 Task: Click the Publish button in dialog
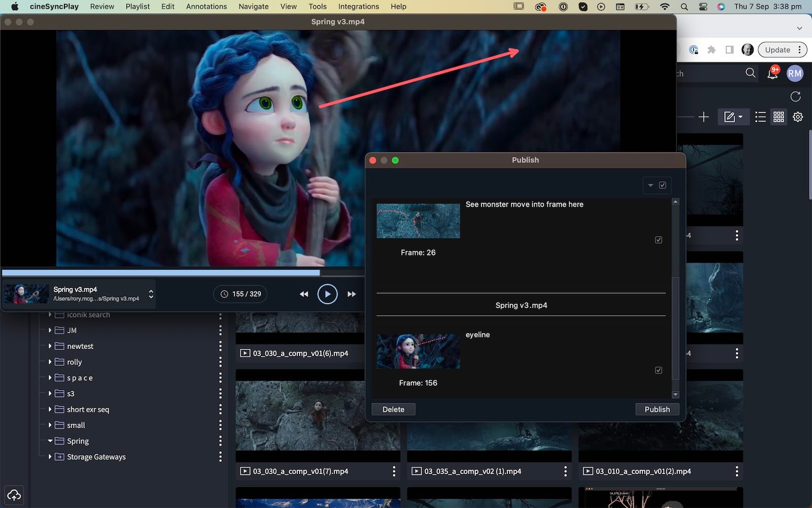657,409
